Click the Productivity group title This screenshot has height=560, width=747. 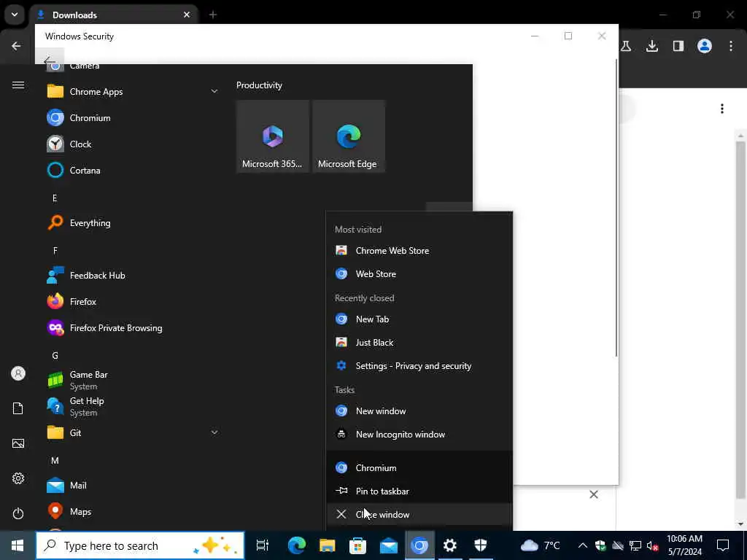(259, 85)
